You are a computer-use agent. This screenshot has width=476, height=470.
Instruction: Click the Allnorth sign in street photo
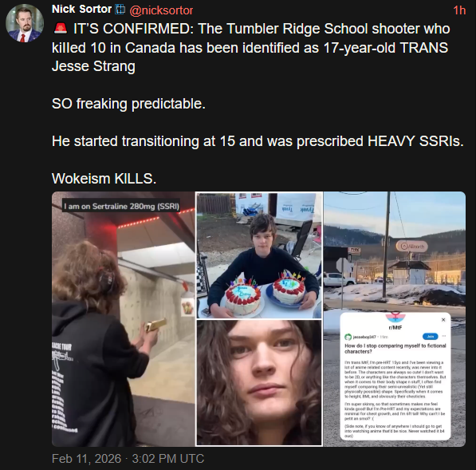click(412, 247)
